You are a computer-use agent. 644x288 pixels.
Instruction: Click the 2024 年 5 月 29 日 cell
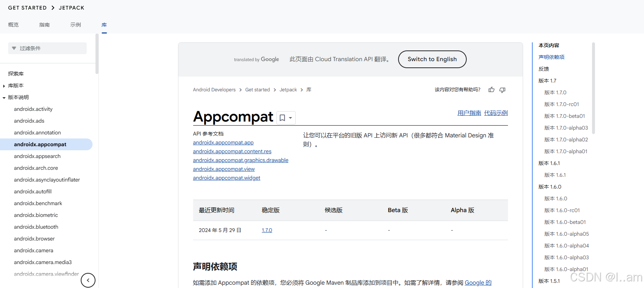click(x=220, y=230)
